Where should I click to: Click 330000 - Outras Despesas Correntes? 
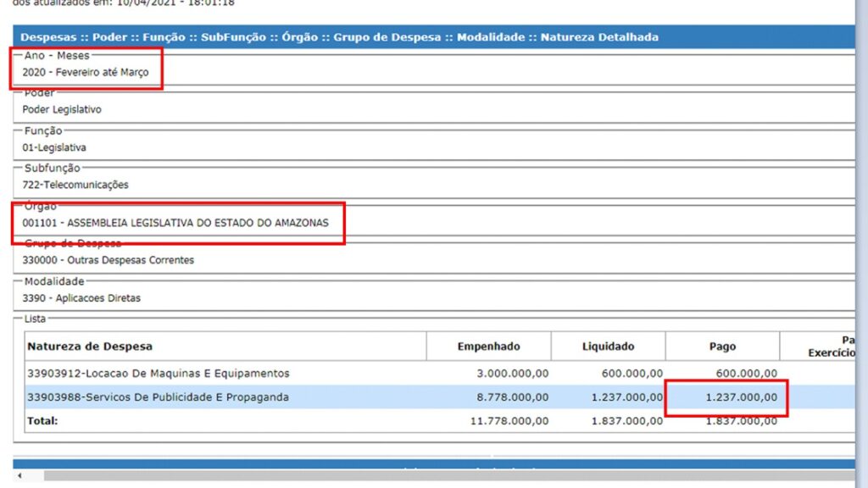pyautogui.click(x=108, y=260)
